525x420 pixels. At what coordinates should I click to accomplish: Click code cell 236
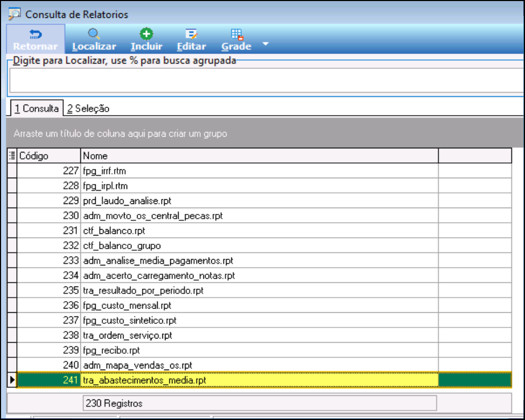pyautogui.click(x=48, y=305)
